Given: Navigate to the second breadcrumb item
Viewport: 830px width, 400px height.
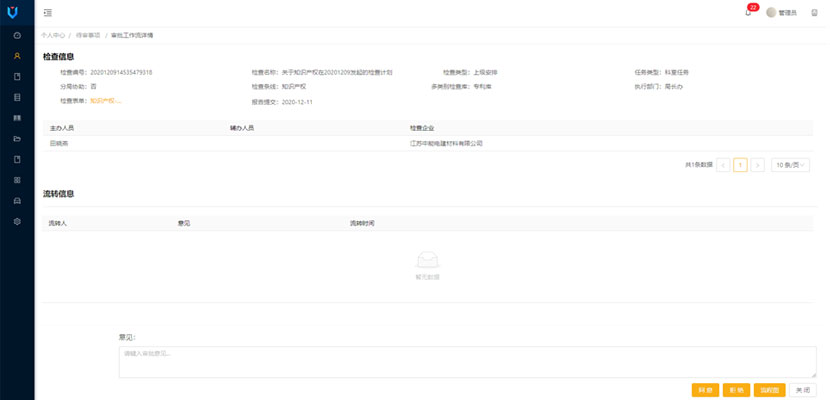Looking at the screenshot, I should pyautogui.click(x=88, y=35).
